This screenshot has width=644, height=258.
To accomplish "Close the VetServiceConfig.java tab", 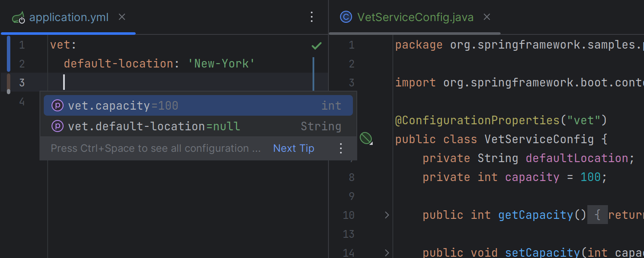I will pos(487,17).
